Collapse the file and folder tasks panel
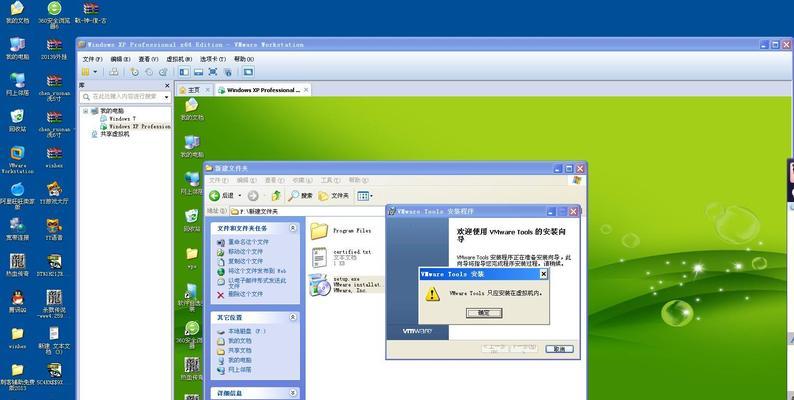The height and width of the screenshot is (400, 794). (x=291, y=229)
